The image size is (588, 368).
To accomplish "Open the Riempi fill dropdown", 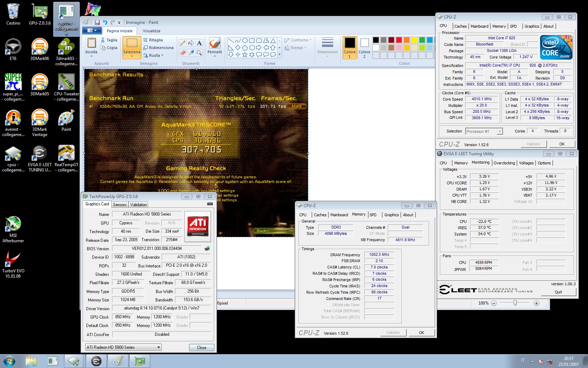I will [295, 48].
